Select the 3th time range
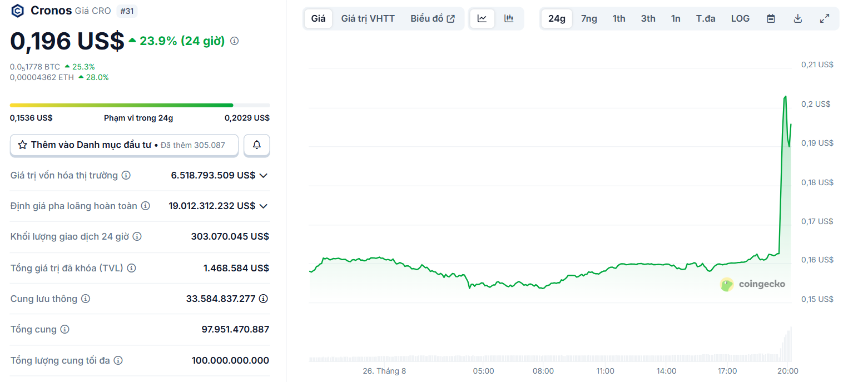The image size is (868, 382). click(x=648, y=18)
